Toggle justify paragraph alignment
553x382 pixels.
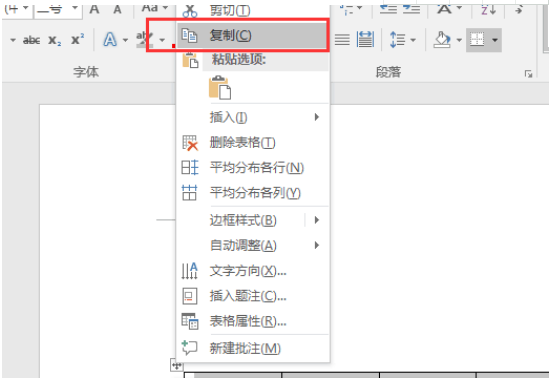(x=342, y=40)
